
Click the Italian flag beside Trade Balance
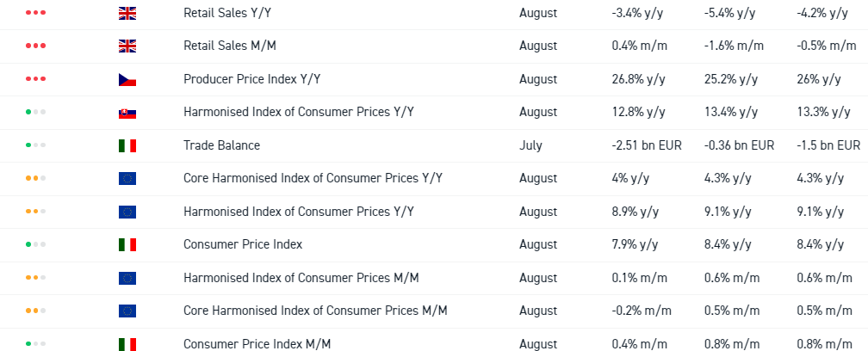[127, 145]
